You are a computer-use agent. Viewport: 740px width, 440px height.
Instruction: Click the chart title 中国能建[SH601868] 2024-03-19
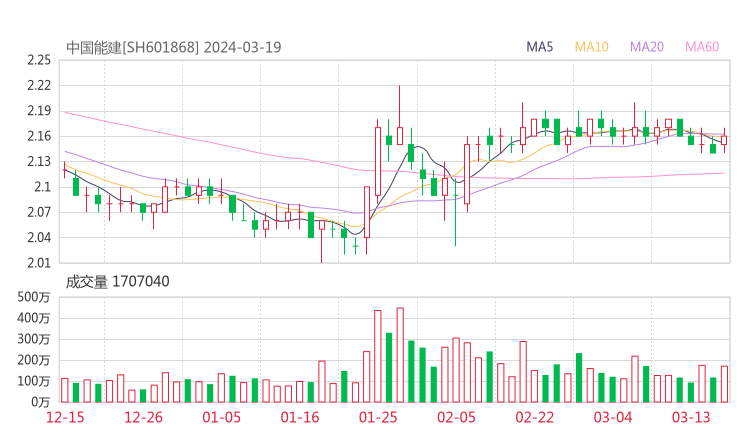pyautogui.click(x=174, y=47)
